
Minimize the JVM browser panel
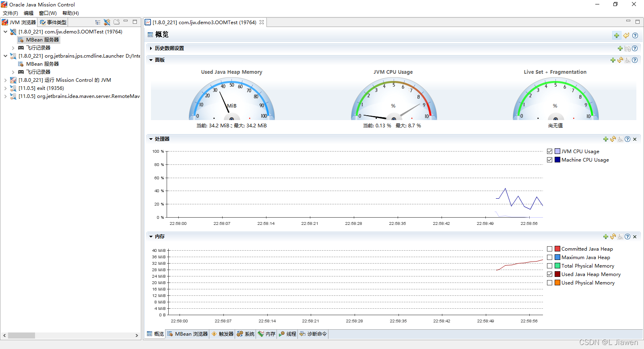(x=126, y=21)
